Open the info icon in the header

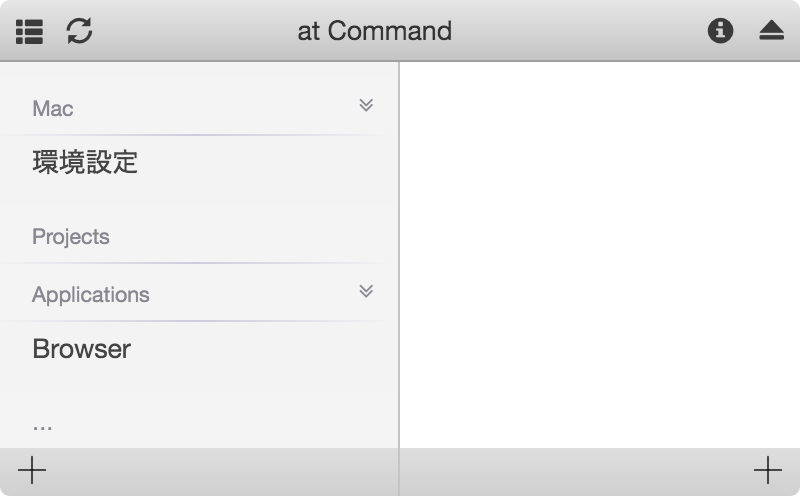720,31
